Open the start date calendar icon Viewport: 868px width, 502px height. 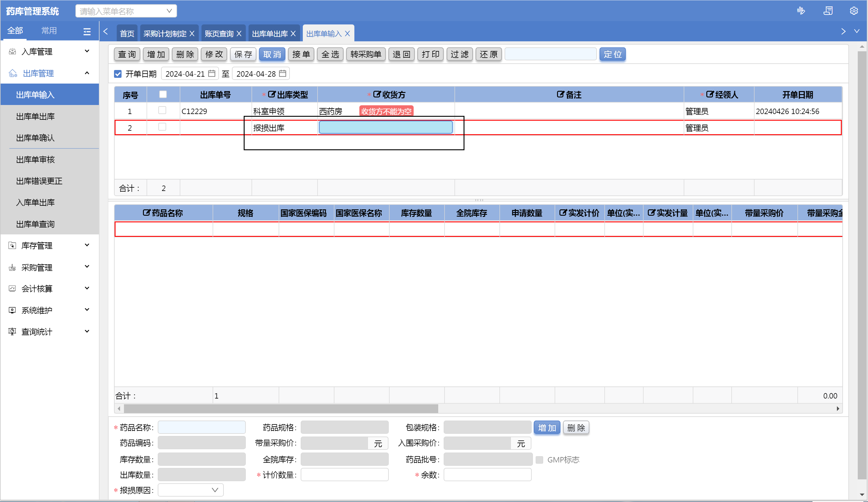click(x=212, y=73)
